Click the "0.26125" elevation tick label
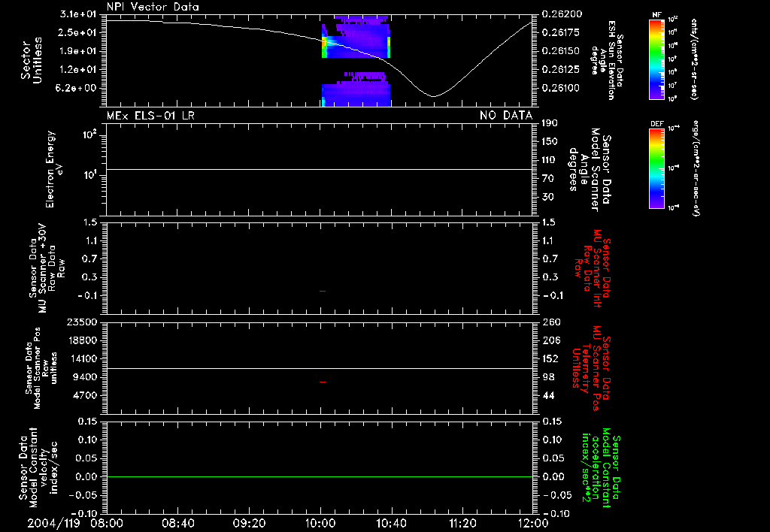The width and height of the screenshot is (770, 532). (562, 70)
